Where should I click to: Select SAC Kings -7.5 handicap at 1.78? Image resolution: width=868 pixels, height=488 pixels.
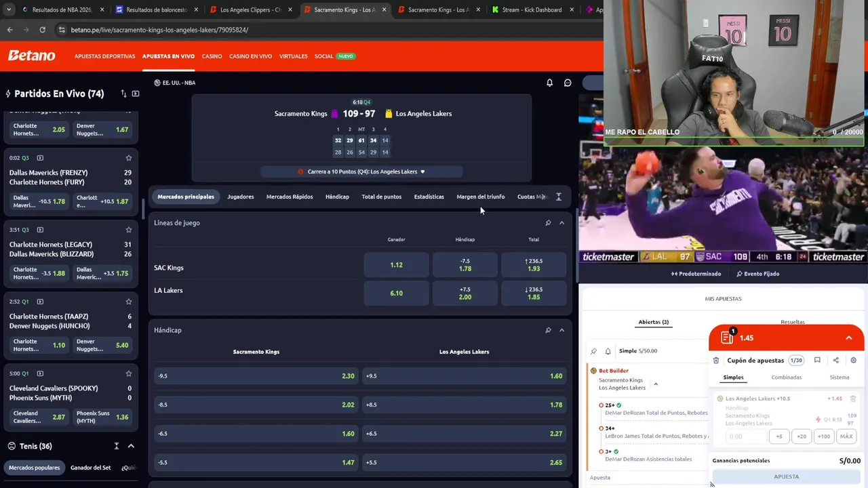465,265
